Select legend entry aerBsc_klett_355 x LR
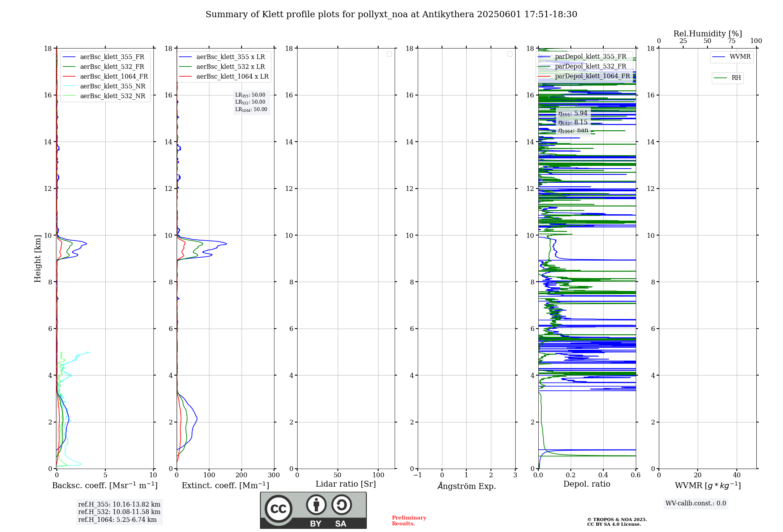The width and height of the screenshot is (783, 532). [231, 57]
